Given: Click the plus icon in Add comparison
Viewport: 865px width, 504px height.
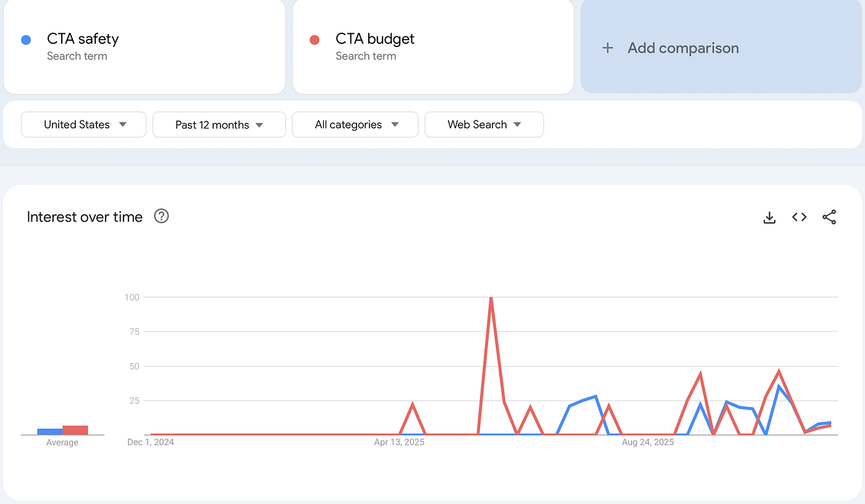Looking at the screenshot, I should click(608, 48).
